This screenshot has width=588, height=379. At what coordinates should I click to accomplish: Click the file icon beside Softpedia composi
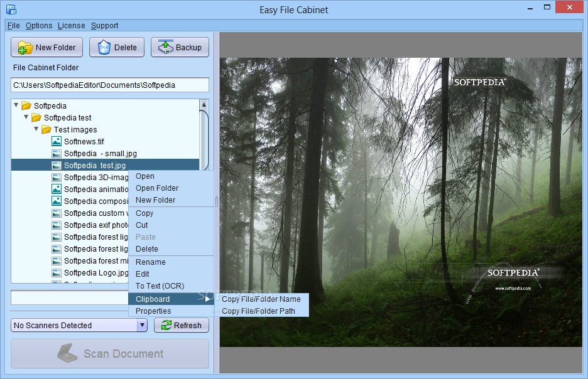coord(57,201)
